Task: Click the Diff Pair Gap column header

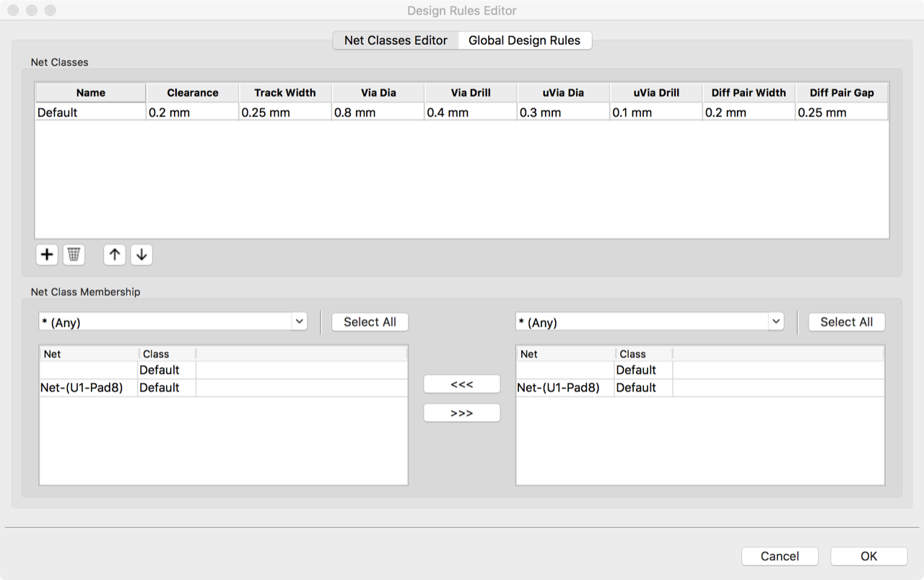Action: tap(842, 93)
